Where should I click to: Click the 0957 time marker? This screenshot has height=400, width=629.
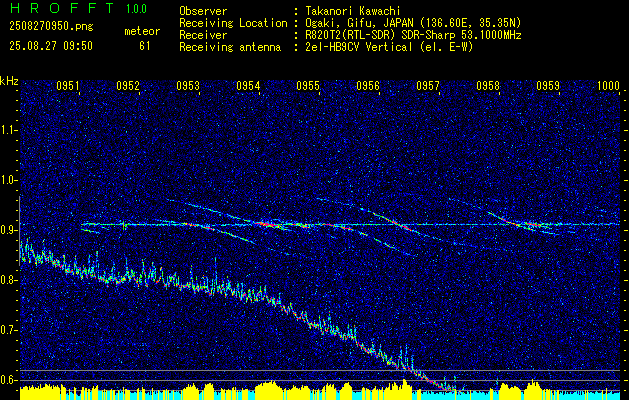coord(428,86)
